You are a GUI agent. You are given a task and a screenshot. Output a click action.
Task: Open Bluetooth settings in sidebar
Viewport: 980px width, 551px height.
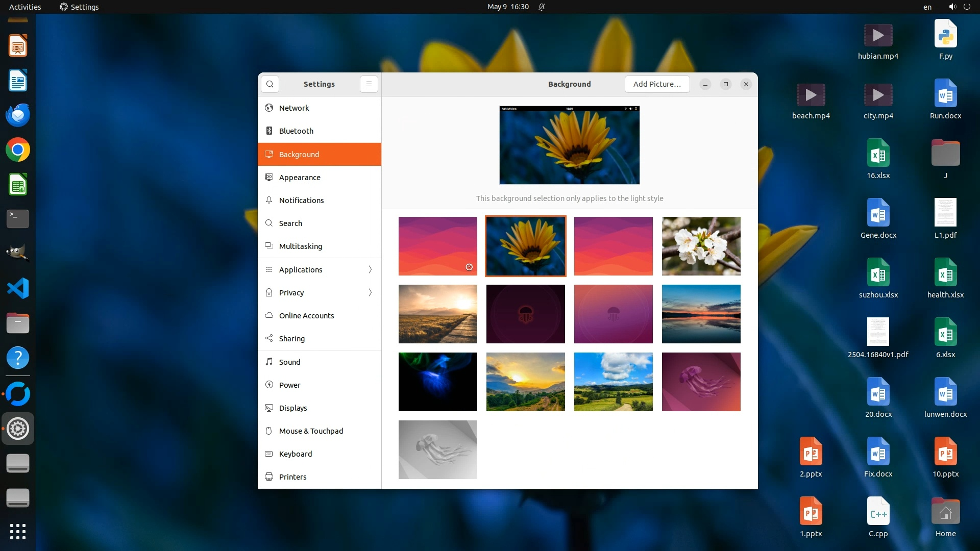coord(296,131)
